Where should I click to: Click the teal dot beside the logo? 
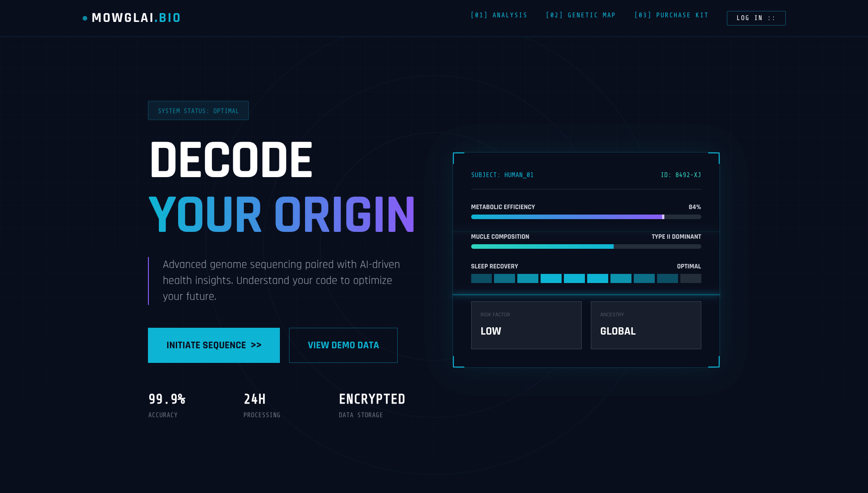(85, 18)
